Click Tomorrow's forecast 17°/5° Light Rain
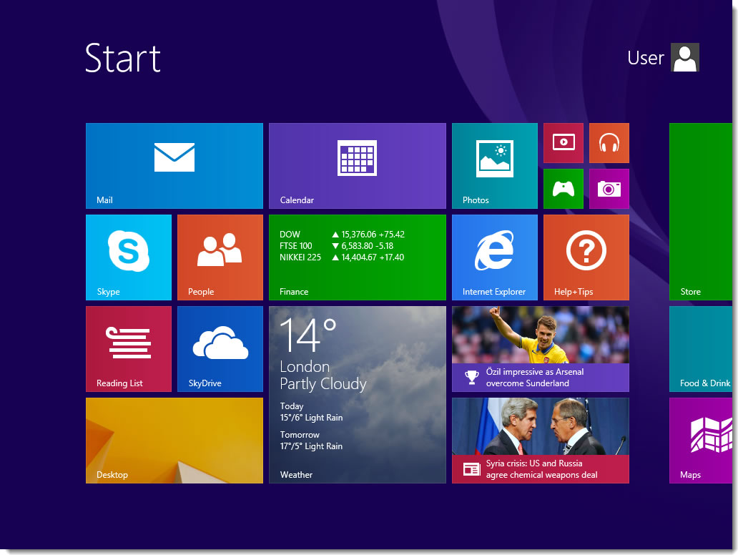 click(311, 446)
